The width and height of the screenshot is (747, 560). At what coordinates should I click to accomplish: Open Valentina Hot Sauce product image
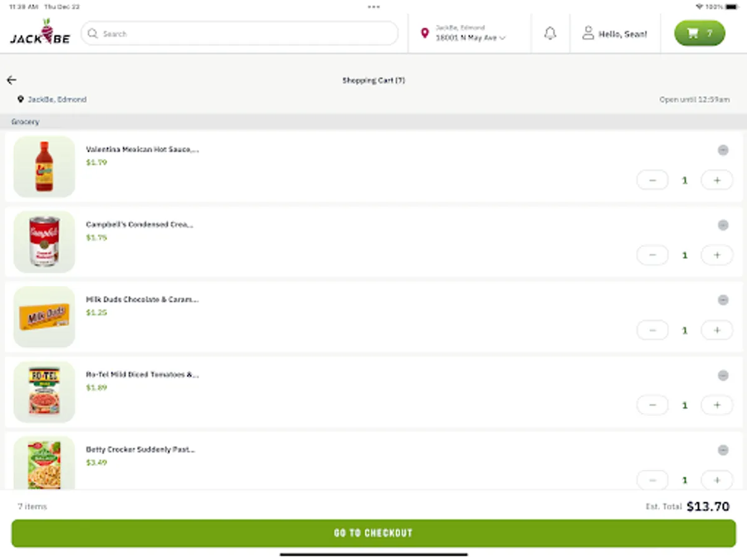coord(44,167)
